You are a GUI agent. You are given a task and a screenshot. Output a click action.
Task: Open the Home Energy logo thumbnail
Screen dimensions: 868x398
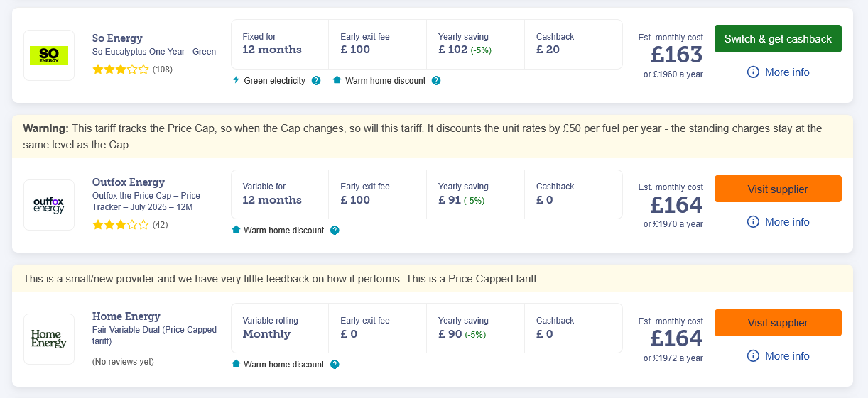[x=49, y=339]
